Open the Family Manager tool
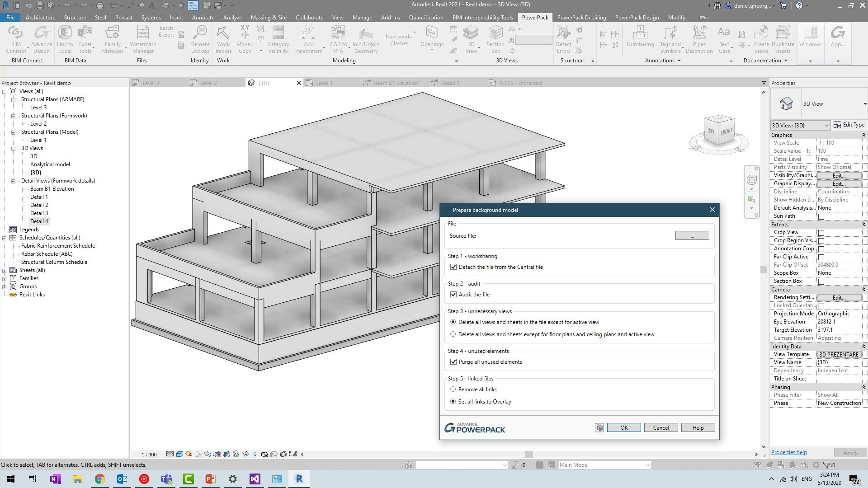The height and width of the screenshot is (488, 868). click(113, 40)
